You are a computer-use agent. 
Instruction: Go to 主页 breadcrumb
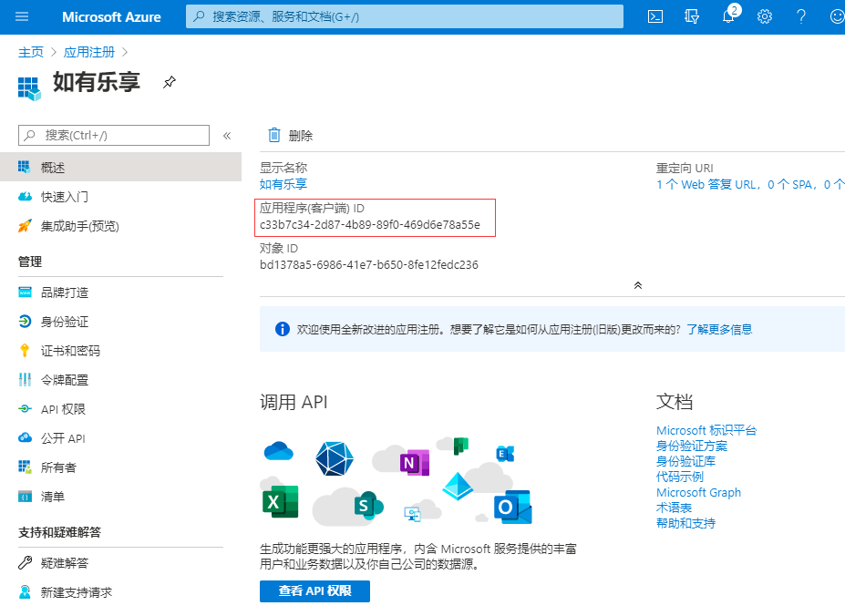click(x=31, y=52)
